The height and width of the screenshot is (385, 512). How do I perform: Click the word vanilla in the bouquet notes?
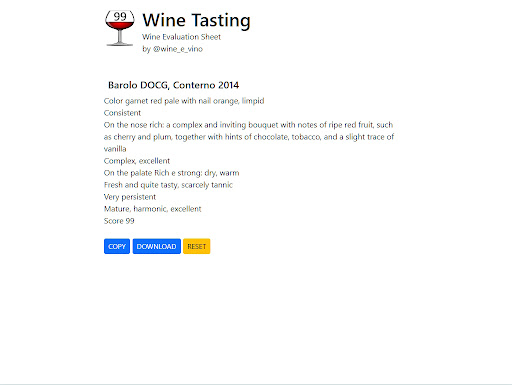click(x=115, y=149)
